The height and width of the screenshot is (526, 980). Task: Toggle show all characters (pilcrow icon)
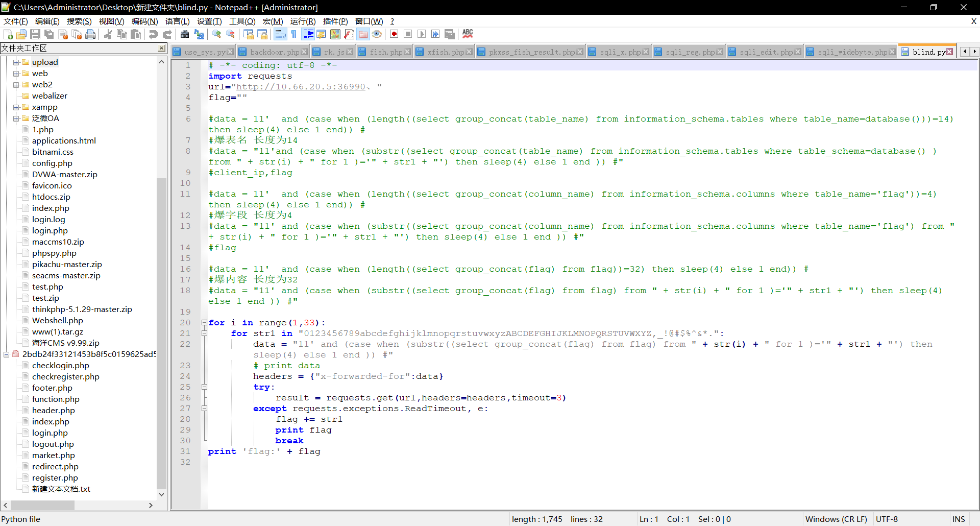[294, 34]
